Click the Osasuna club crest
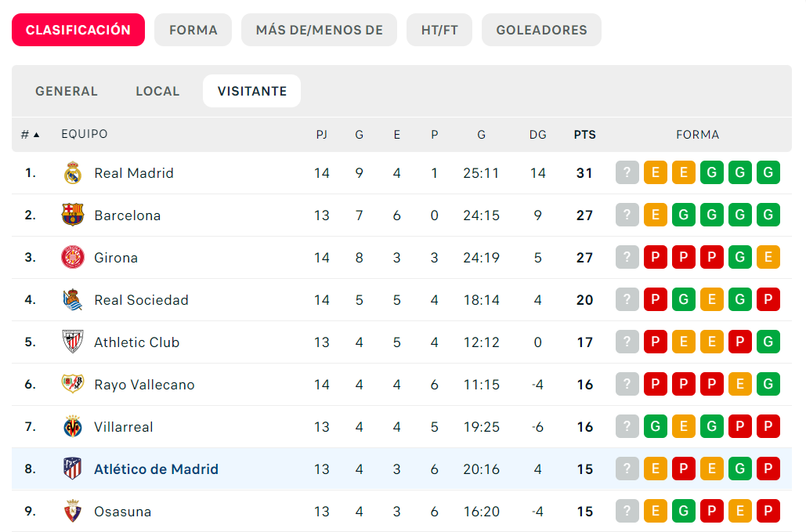This screenshot has height=532, width=806. point(72,511)
